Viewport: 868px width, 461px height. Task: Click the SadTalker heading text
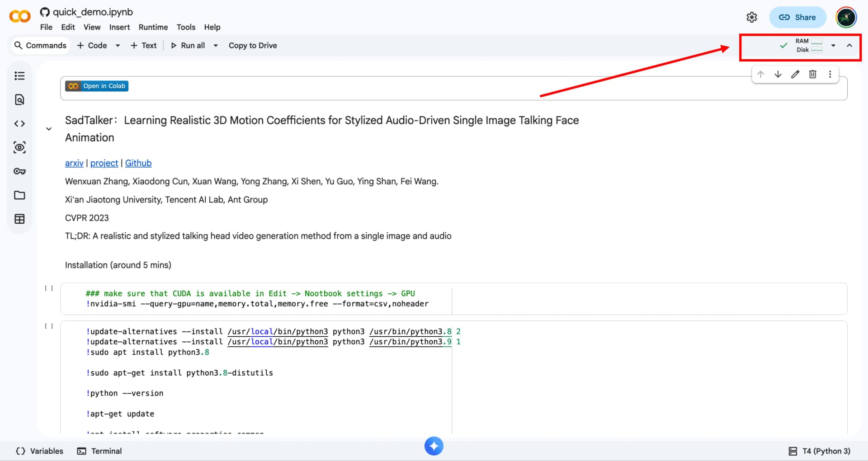point(322,129)
